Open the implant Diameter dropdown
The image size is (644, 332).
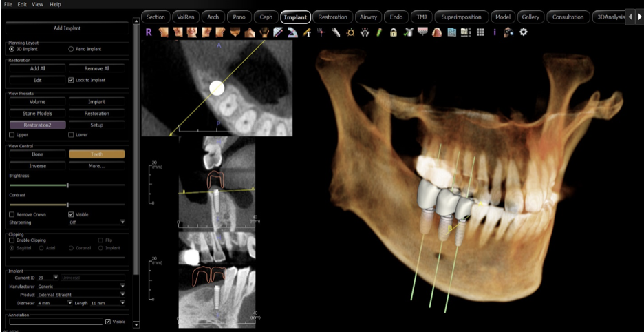coord(69,302)
